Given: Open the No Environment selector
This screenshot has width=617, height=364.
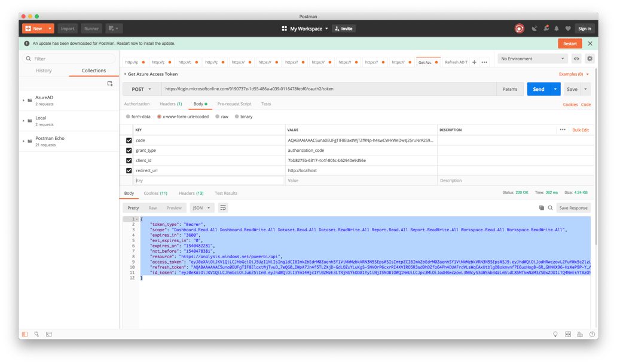Looking at the screenshot, I should [532, 58].
